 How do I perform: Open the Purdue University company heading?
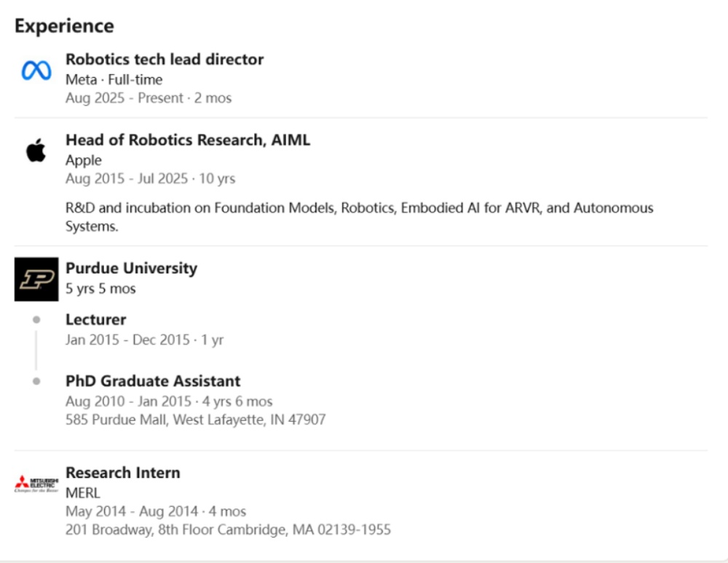(131, 268)
